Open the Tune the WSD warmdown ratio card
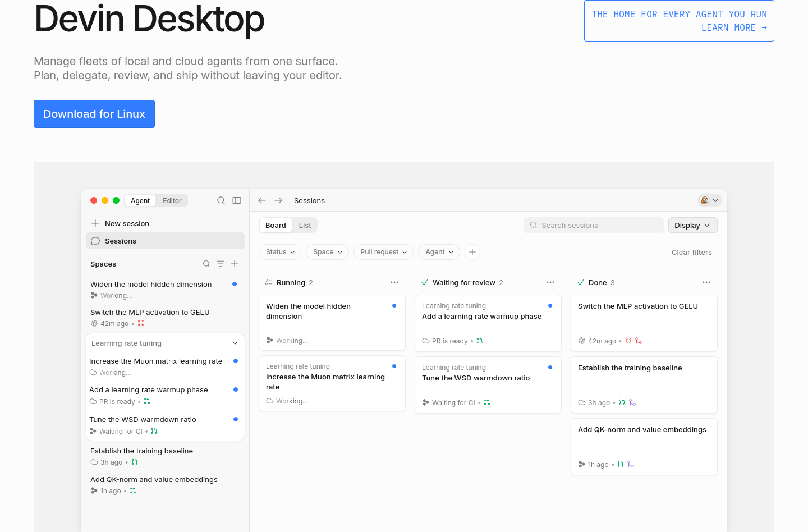 pos(488,385)
